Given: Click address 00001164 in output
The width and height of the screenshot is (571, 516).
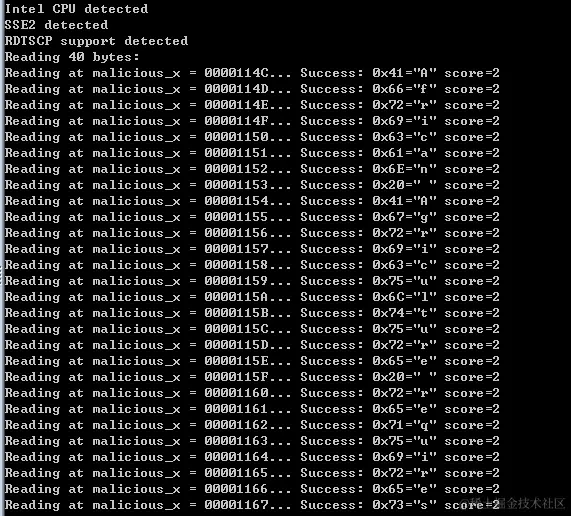Looking at the screenshot, I should click(236, 457).
